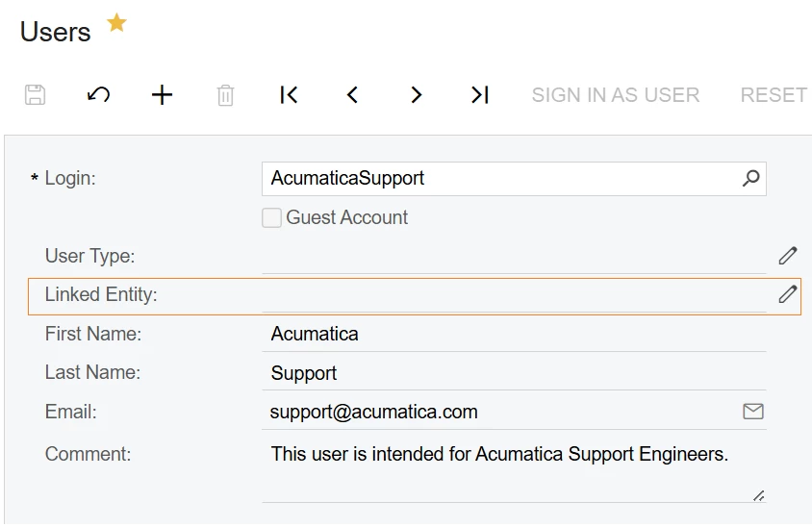The width and height of the screenshot is (812, 527).
Task: Click the Save disk icon
Action: pos(35,95)
